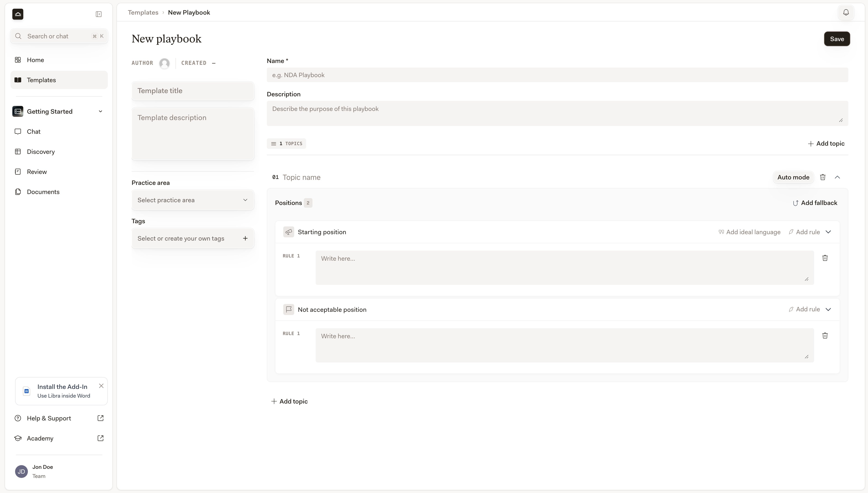The width and height of the screenshot is (868, 493).
Task: Click the Topic name field
Action: [x=302, y=177]
